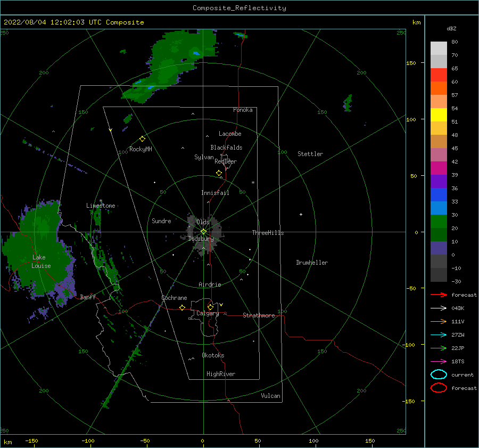Select the red forecast ellipse icon
Viewport: 479px width, 448px height.
[x=439, y=388]
